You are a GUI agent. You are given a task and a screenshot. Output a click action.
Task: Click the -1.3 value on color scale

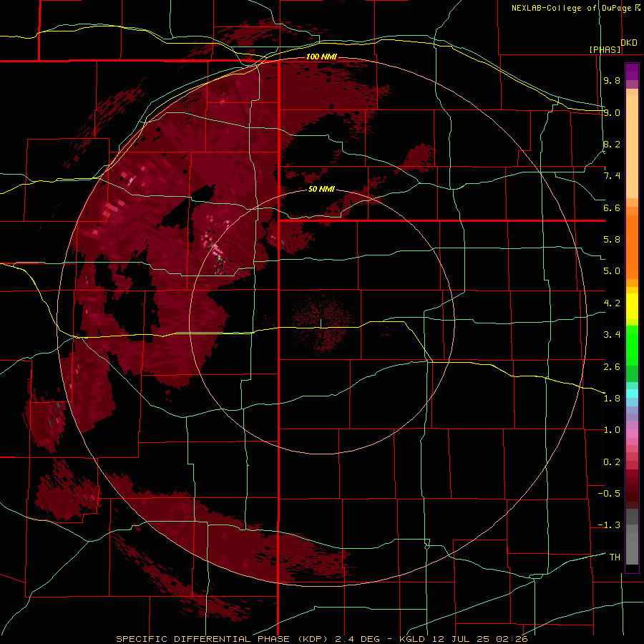pyautogui.click(x=609, y=525)
